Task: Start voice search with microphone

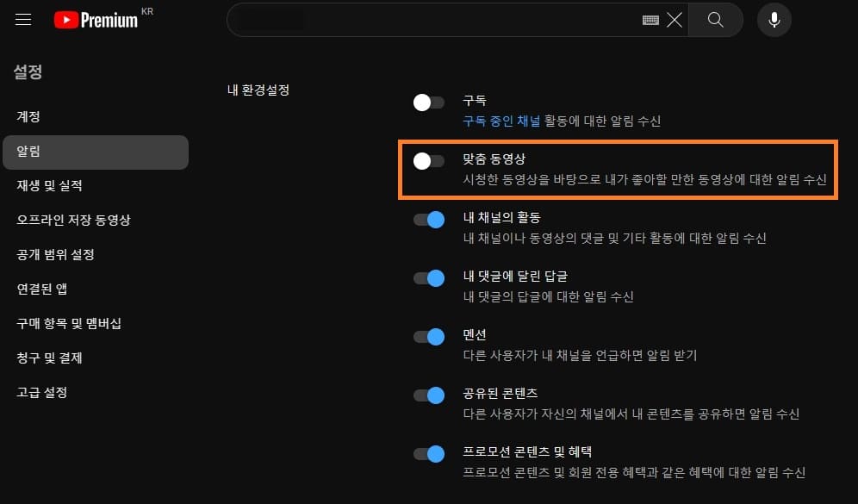Action: click(x=774, y=20)
